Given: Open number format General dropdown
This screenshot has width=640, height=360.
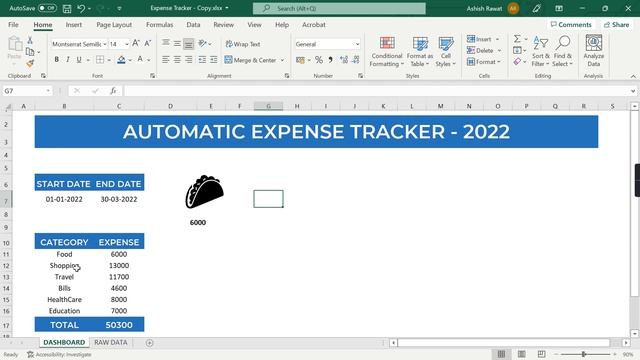Looking at the screenshot, I should click(357, 44).
